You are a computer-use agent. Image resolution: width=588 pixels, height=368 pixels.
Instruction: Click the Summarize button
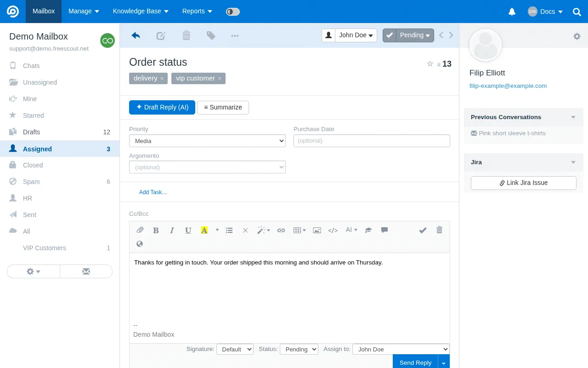pos(223,107)
